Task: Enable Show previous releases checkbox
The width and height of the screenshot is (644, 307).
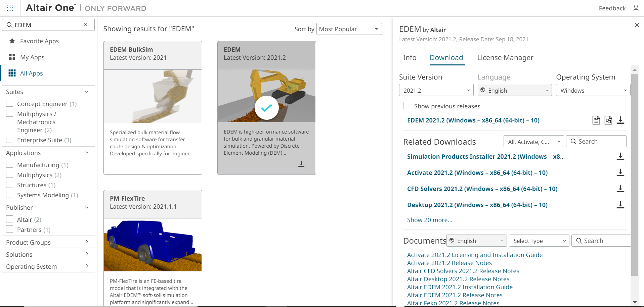Action: [406, 106]
